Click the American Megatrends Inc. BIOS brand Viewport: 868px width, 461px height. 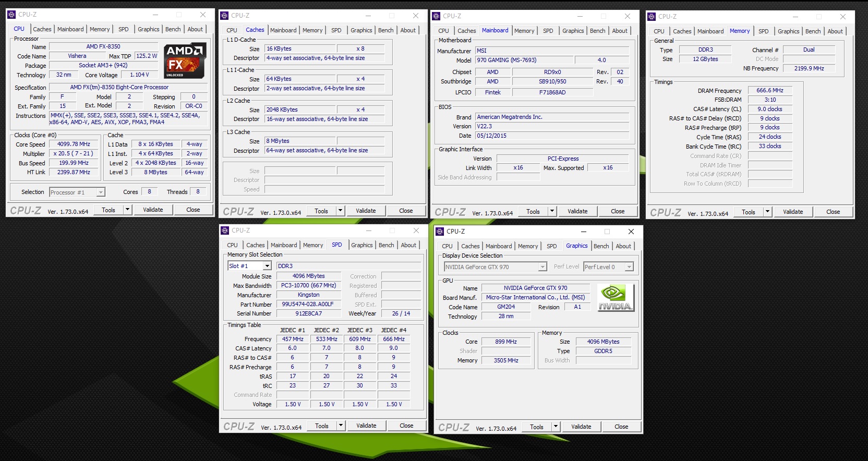point(552,117)
